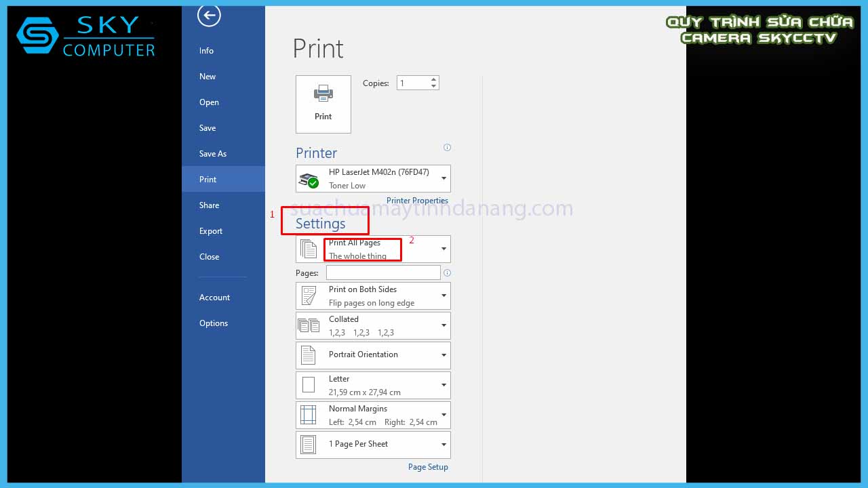Open the Printer Properties link
This screenshot has width=868, height=488.
[417, 201]
